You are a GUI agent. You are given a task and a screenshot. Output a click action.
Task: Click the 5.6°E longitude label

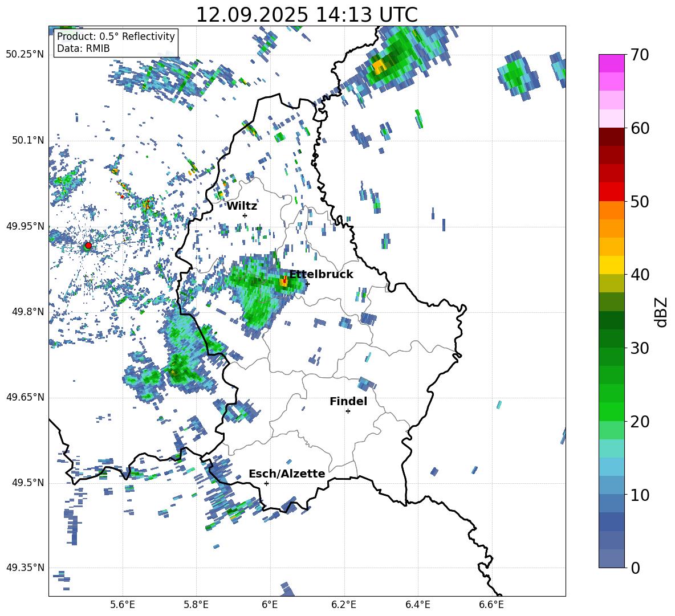tap(123, 605)
